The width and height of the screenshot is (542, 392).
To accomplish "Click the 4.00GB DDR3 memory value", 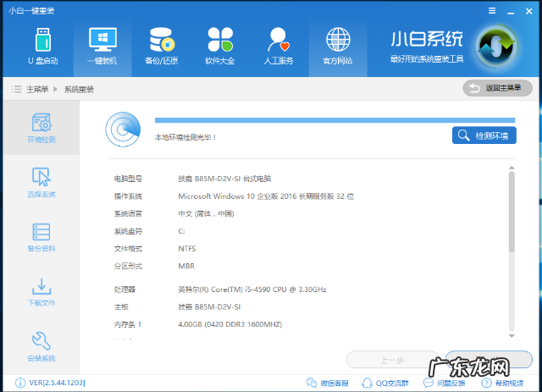I will [x=230, y=324].
